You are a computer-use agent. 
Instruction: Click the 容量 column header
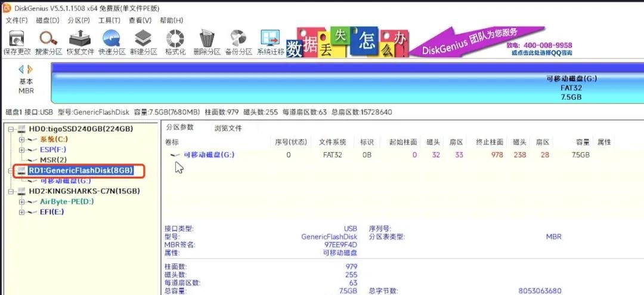[x=583, y=142]
